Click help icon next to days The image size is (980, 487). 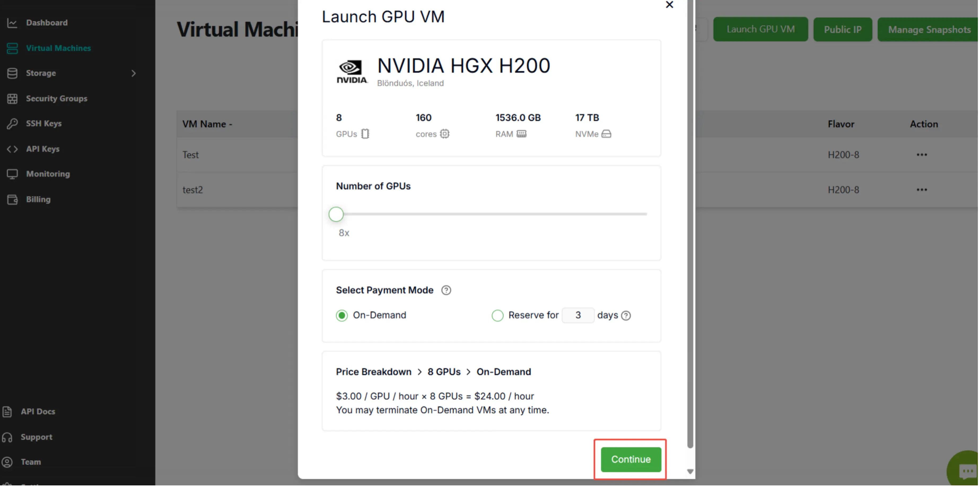626,315
